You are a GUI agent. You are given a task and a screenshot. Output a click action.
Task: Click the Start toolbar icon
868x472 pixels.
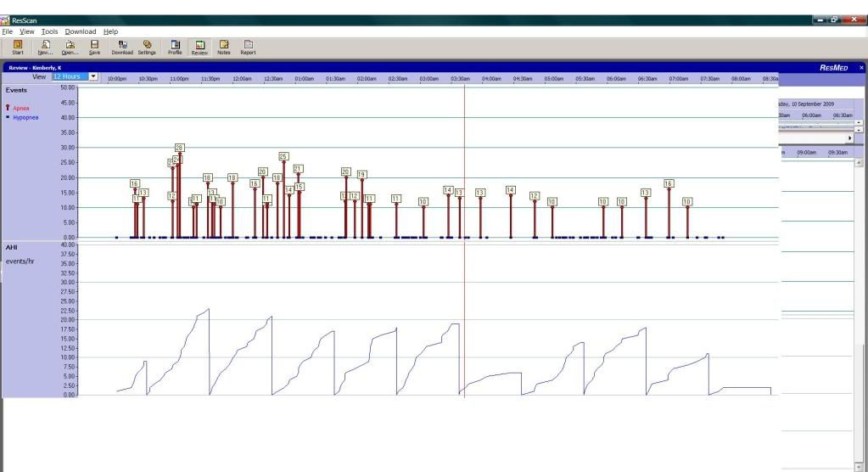pos(18,46)
